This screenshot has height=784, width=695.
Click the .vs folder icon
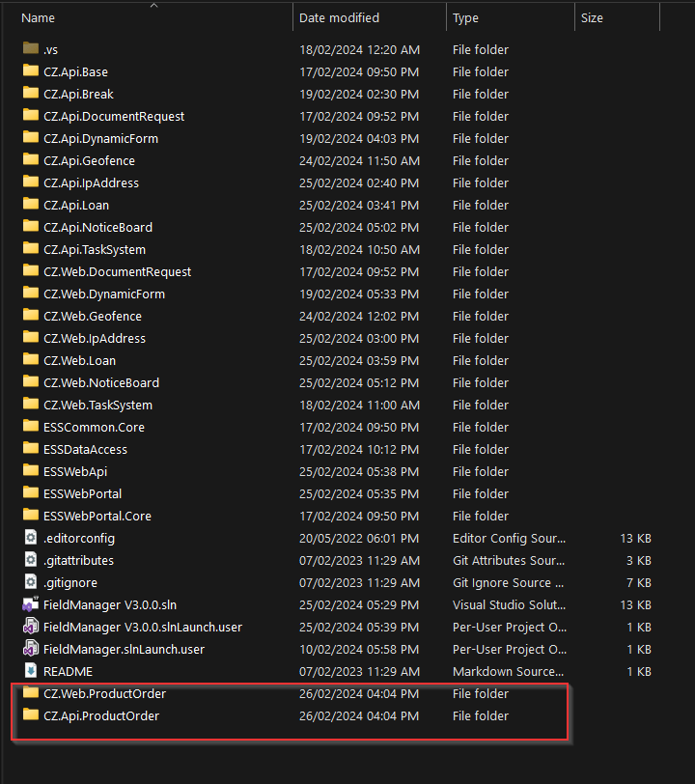click(x=31, y=48)
